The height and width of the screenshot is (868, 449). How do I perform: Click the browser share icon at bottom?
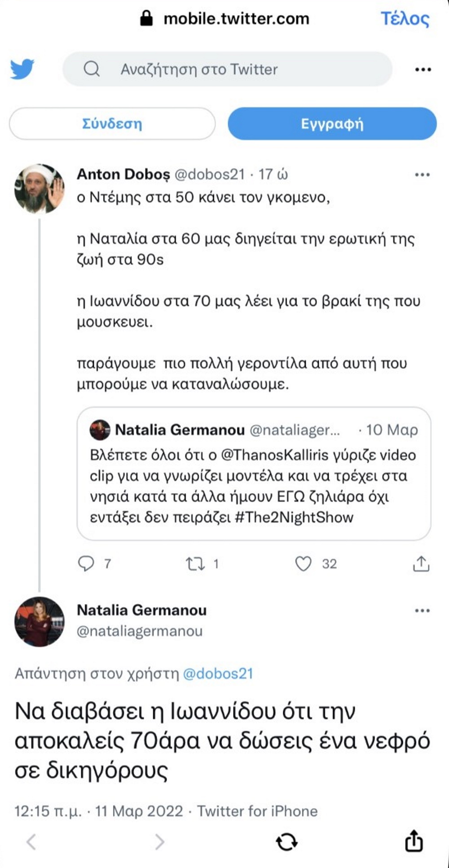click(x=414, y=841)
